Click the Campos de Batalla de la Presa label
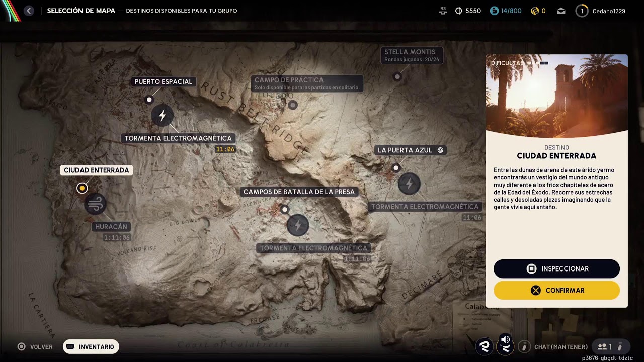The height and width of the screenshot is (362, 644). coord(299,192)
